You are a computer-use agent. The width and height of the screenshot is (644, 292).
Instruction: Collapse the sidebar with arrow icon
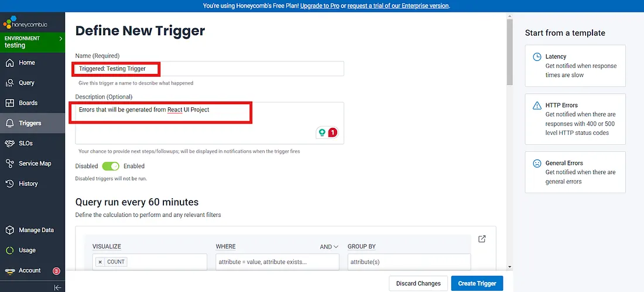(57, 287)
